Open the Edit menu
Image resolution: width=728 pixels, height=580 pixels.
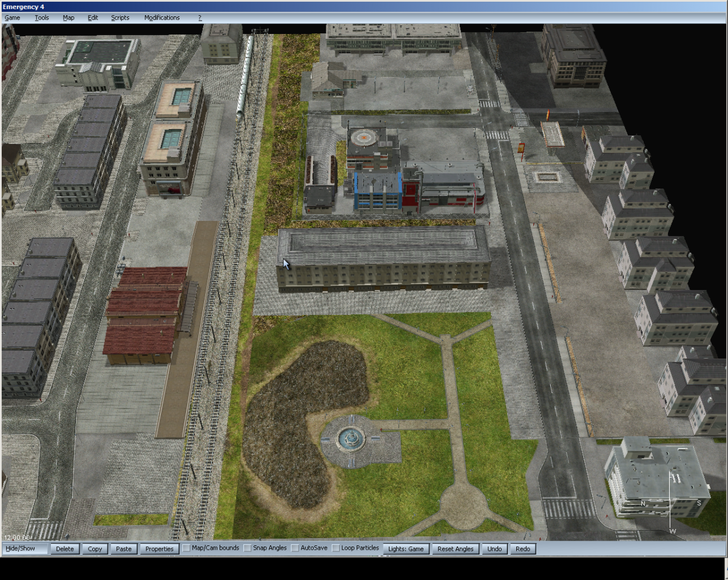tap(93, 18)
